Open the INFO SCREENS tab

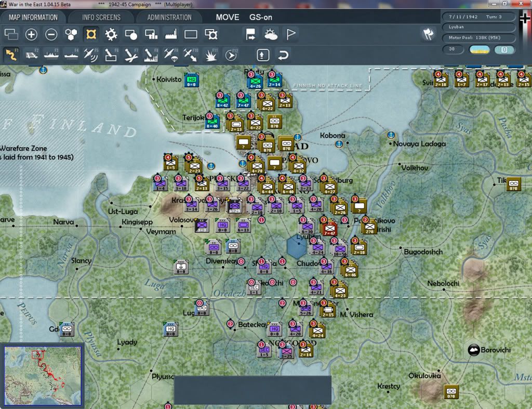(101, 17)
